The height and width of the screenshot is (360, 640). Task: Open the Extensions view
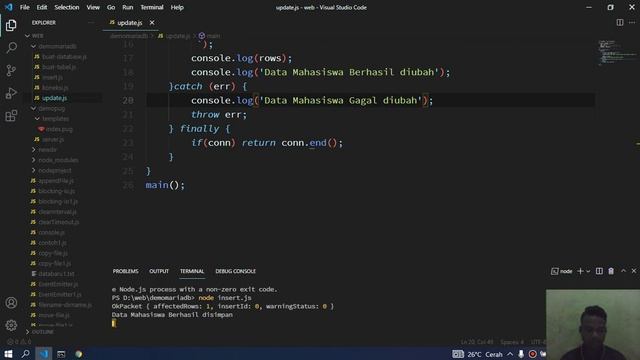(x=11, y=116)
